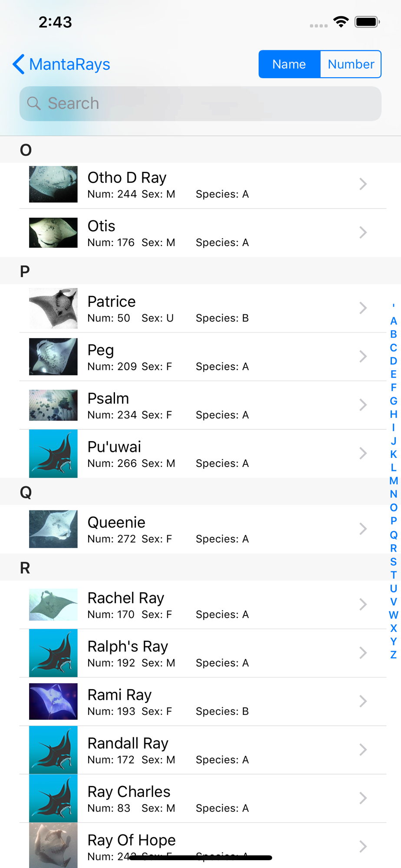
Task: Select the 'Psalm' name text
Action: [x=108, y=398]
